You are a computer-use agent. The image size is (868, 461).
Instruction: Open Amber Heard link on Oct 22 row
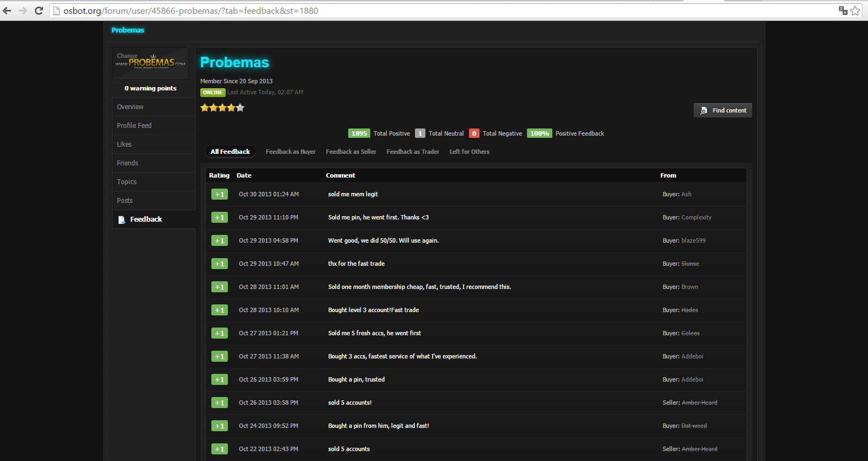click(700, 449)
